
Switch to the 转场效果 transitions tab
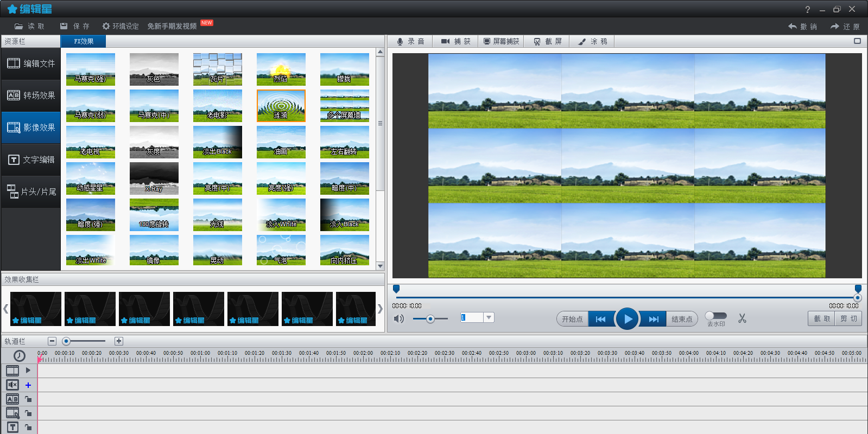[31, 95]
